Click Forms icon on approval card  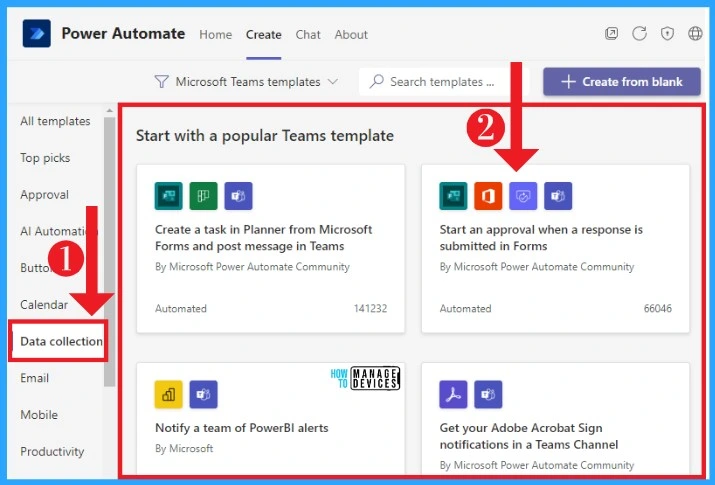click(453, 196)
